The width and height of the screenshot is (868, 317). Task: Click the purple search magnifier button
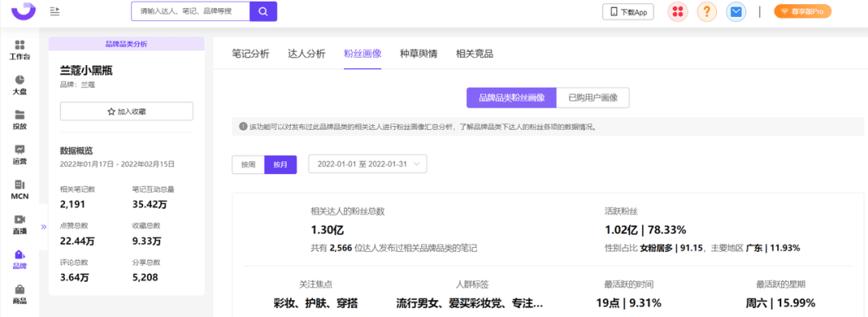[x=264, y=11]
